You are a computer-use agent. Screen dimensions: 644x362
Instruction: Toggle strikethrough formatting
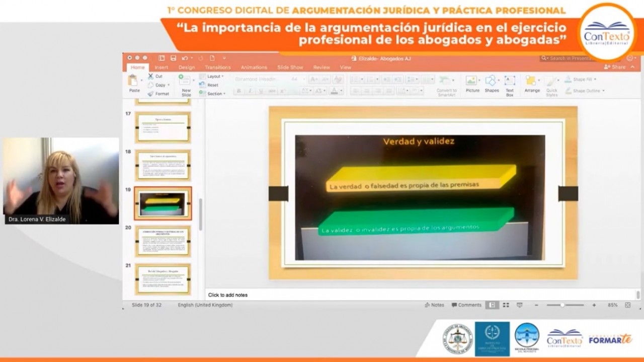click(x=272, y=91)
